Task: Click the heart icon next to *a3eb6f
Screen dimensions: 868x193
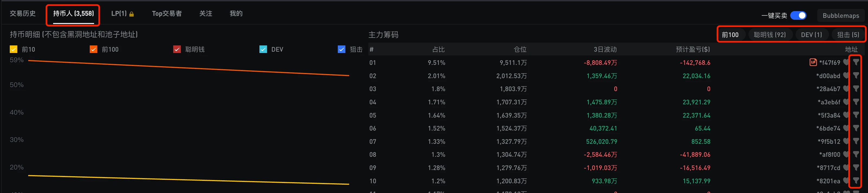Action: [x=846, y=102]
